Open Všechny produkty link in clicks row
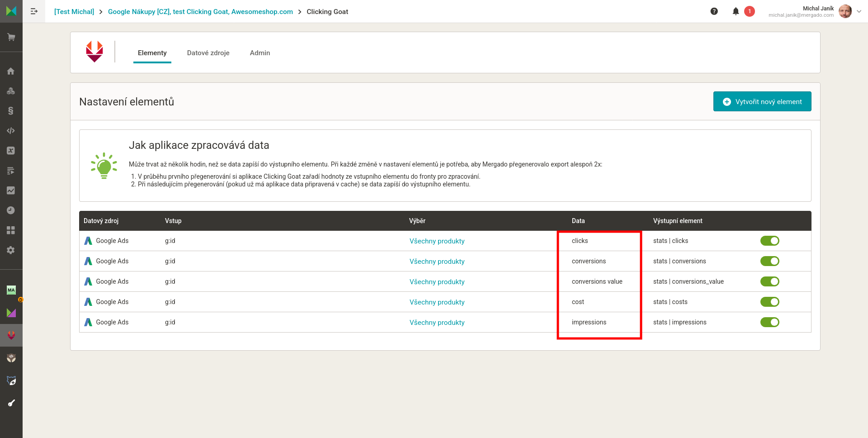 pos(437,241)
